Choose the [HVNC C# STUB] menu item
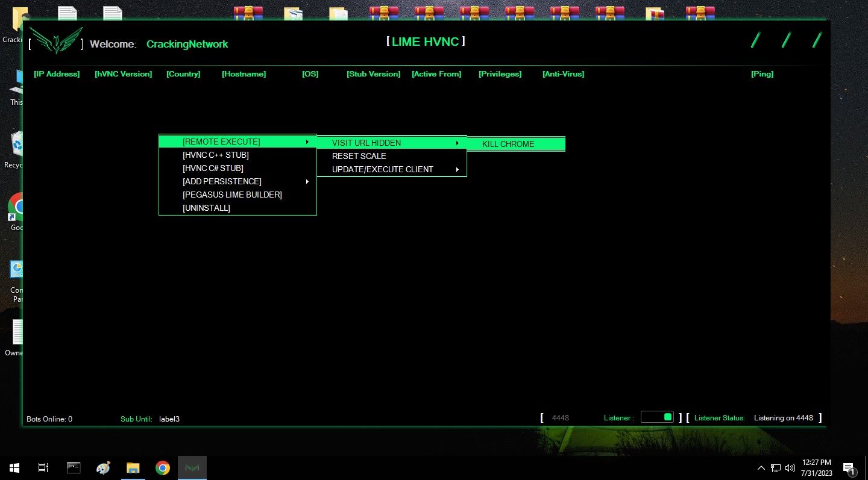The height and width of the screenshot is (480, 868). [x=213, y=168]
